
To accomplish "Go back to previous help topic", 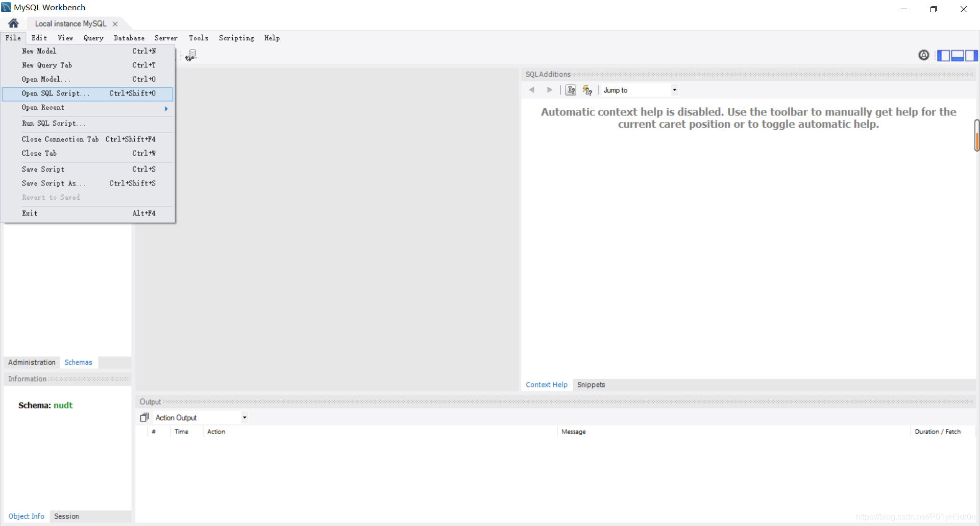I will 532,90.
